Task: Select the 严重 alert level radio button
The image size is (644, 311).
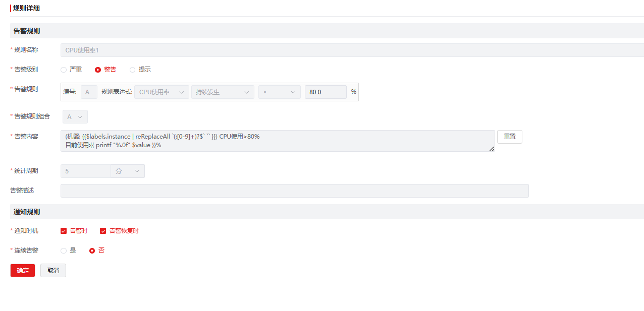Action: (64, 70)
